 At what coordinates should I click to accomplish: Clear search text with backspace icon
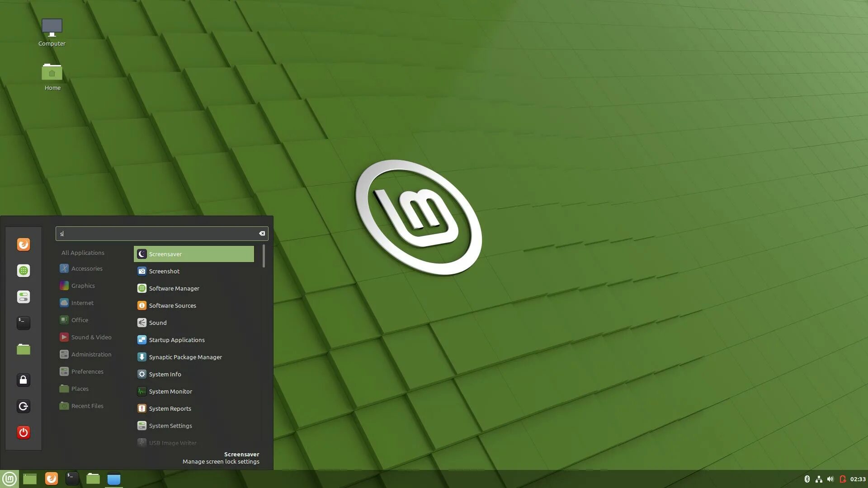[262, 234]
